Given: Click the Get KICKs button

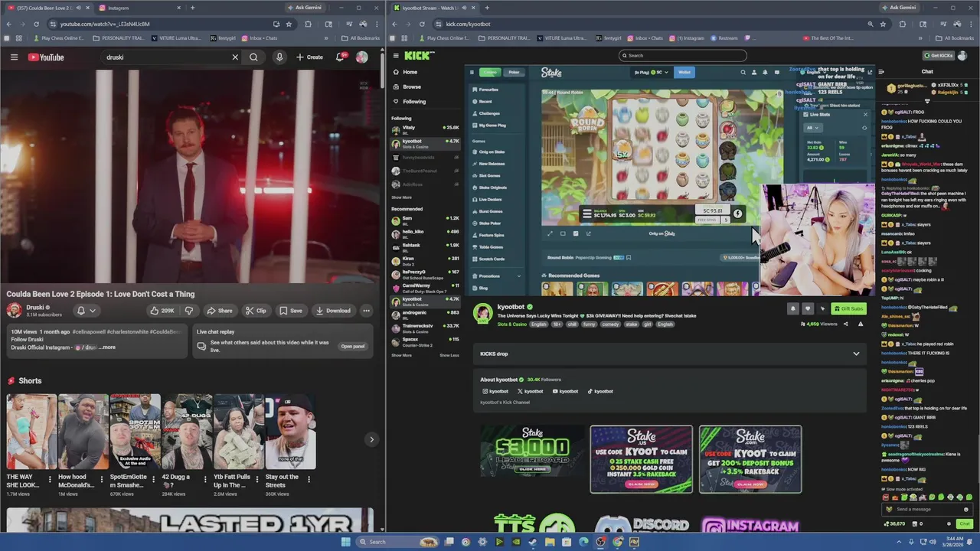Looking at the screenshot, I should (x=939, y=55).
